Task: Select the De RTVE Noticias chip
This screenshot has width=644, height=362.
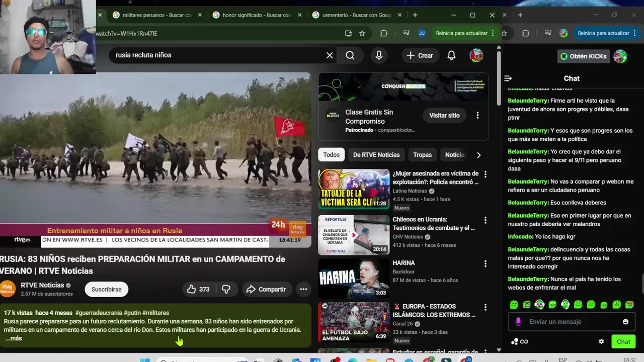Action: click(x=376, y=155)
